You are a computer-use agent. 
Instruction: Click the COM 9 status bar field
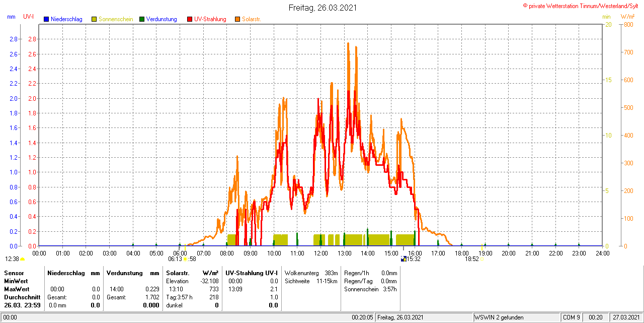click(x=572, y=317)
